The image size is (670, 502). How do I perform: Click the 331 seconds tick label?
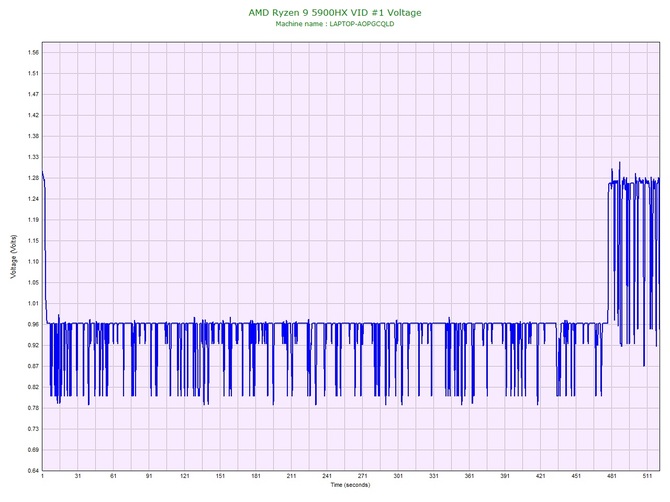click(x=434, y=476)
